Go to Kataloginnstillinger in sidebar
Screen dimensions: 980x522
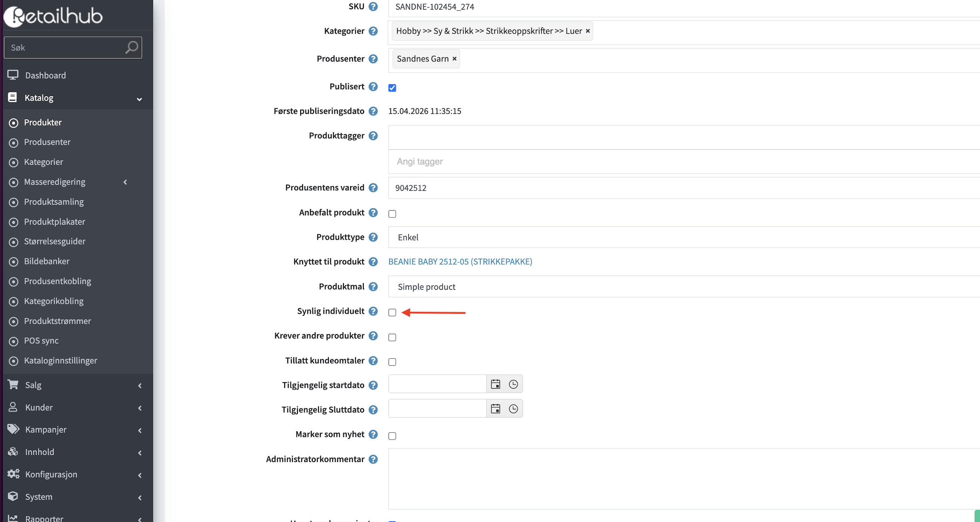[60, 361]
